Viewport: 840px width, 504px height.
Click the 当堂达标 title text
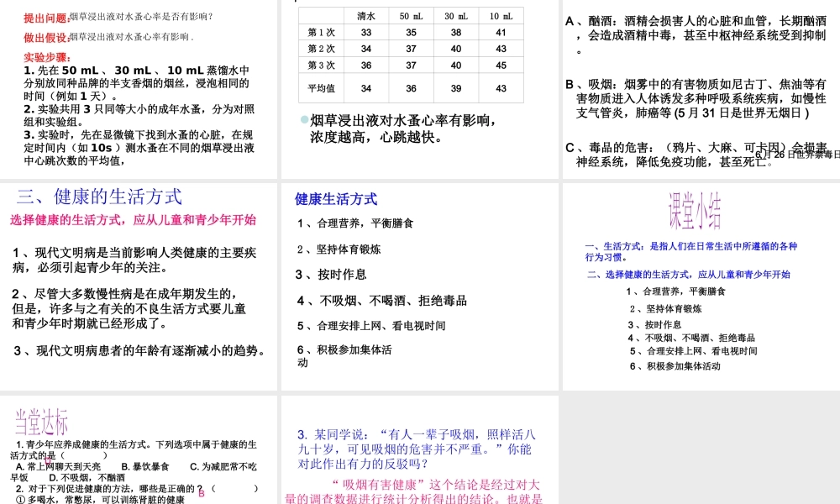[x=41, y=422]
